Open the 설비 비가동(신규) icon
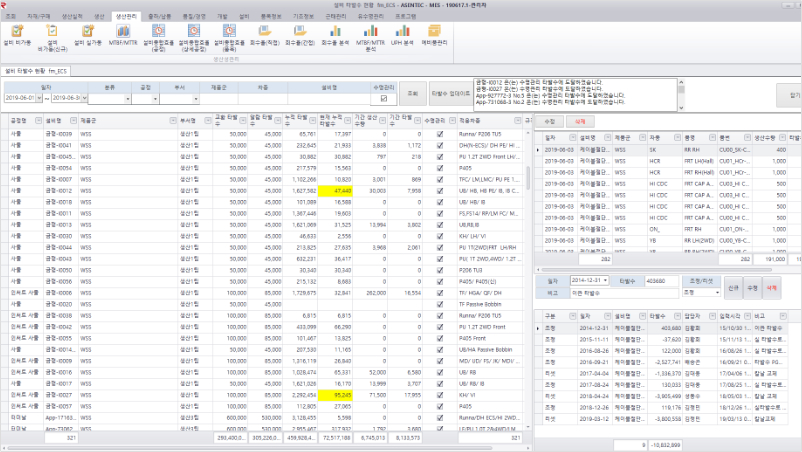This screenshot has width=802, height=452. coord(52,32)
